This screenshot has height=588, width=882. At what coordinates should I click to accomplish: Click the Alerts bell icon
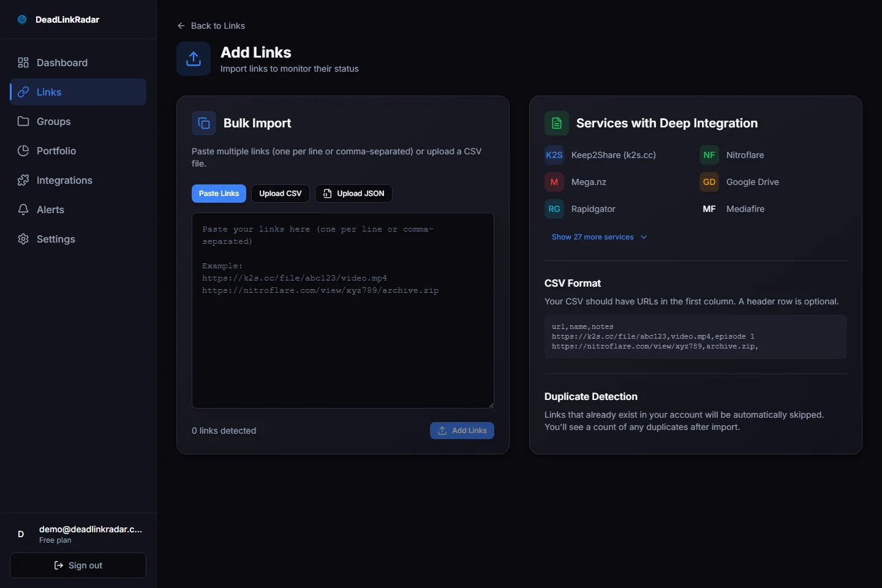point(23,209)
